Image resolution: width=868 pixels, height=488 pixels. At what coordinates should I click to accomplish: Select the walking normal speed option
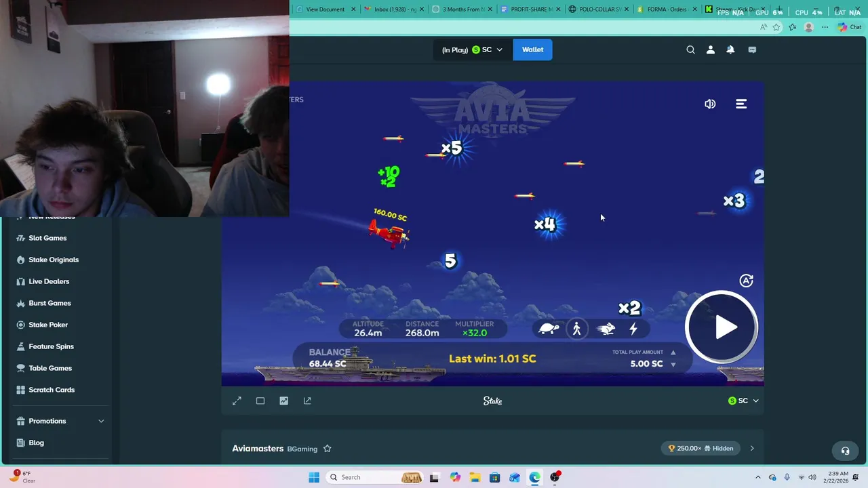[576, 329]
